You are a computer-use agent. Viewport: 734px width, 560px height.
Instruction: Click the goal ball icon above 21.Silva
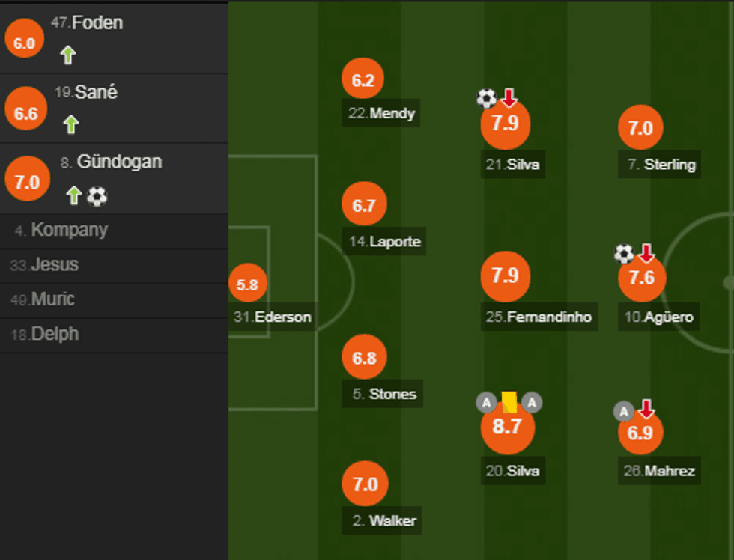486,98
